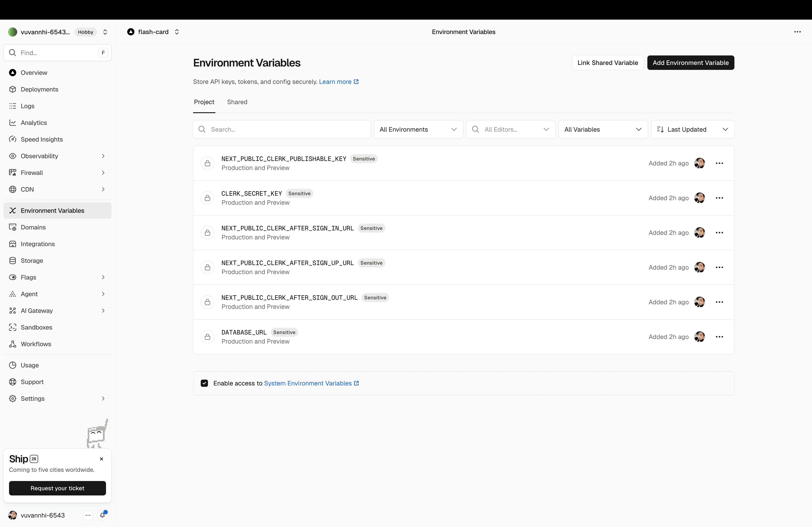Switch to the Project tab
812x527 pixels.
click(x=204, y=102)
